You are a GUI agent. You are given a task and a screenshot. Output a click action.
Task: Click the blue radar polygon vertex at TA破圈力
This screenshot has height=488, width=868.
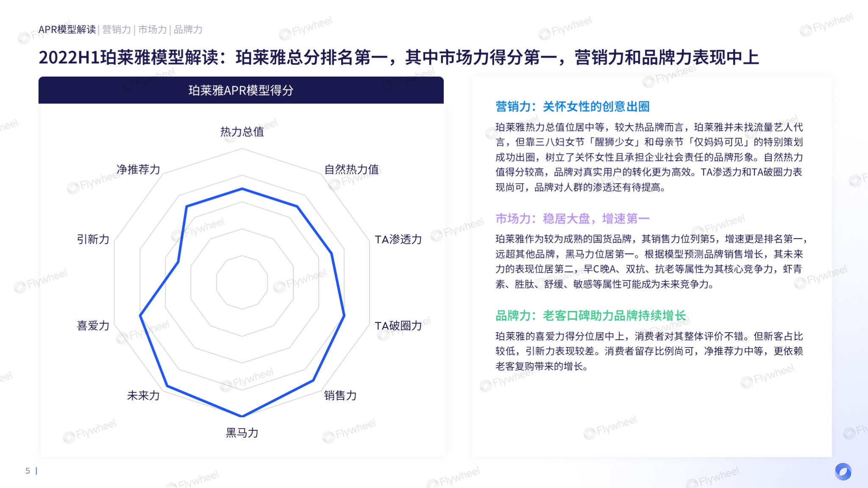click(344, 316)
